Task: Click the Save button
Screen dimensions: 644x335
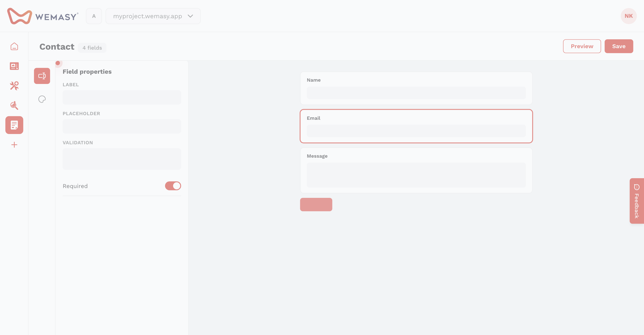Action: [619, 46]
